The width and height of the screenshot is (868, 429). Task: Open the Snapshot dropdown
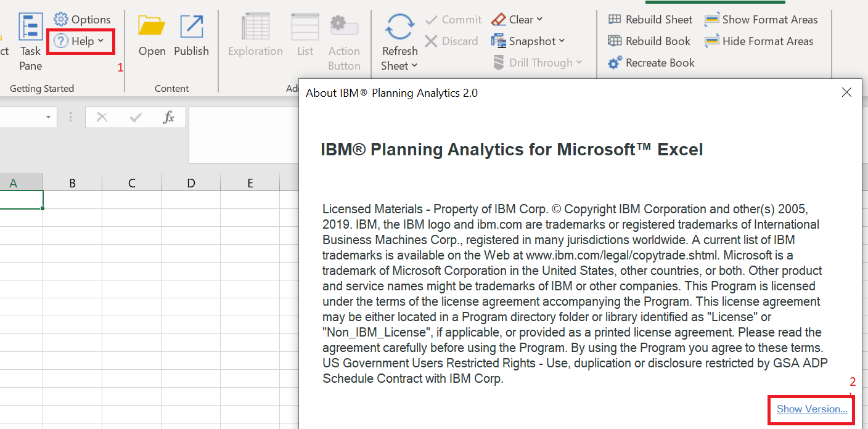point(528,41)
